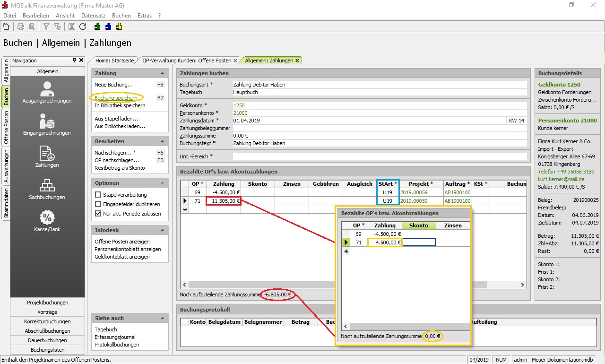Click the yellow puzzle piece icon
Viewport: 605px width, 364px height.
tap(119, 26)
